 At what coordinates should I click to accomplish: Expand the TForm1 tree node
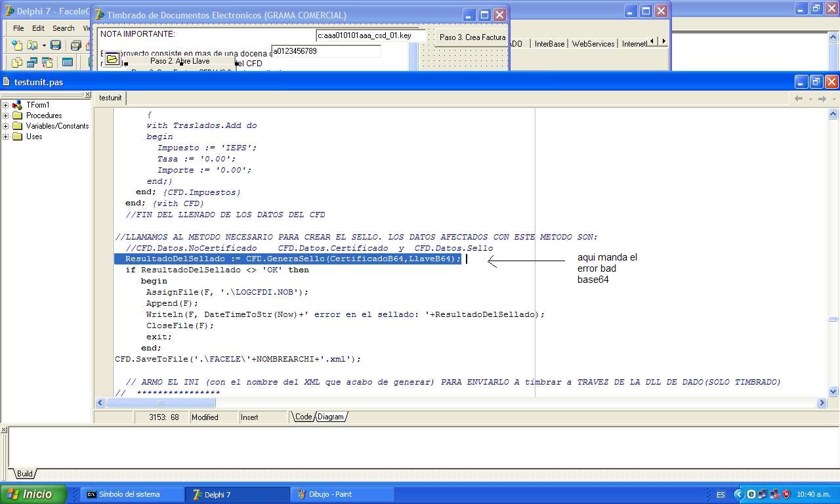coord(5,105)
